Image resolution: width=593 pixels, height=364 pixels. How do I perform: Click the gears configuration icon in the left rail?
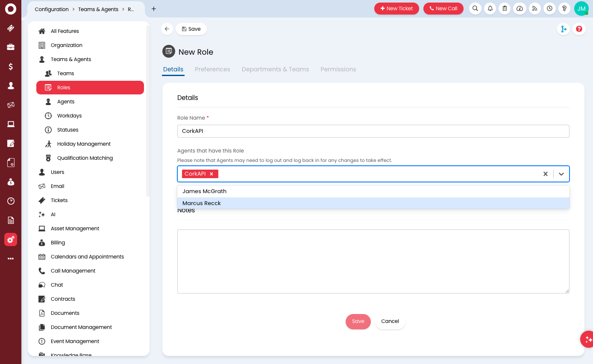(11, 240)
